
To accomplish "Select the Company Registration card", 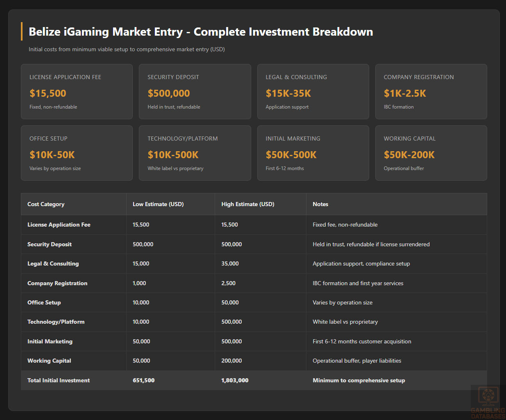I will 431,91.
